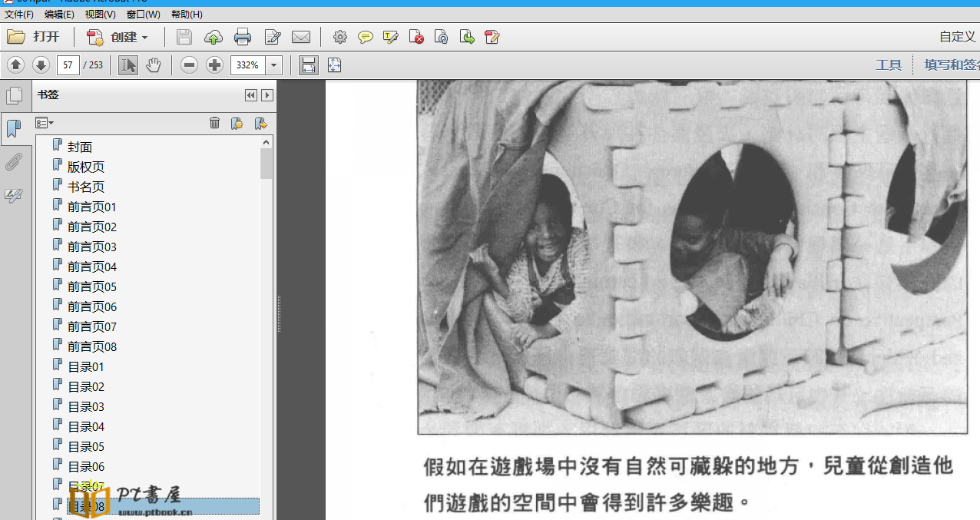Open the page thumbnails panel
Viewport: 980px width, 520px height.
[x=14, y=96]
